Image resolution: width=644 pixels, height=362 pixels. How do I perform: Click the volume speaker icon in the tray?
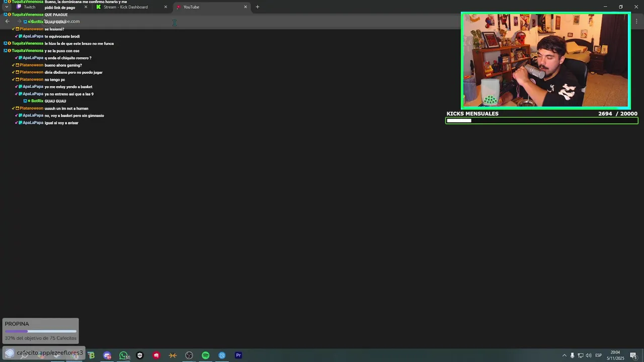(589, 355)
